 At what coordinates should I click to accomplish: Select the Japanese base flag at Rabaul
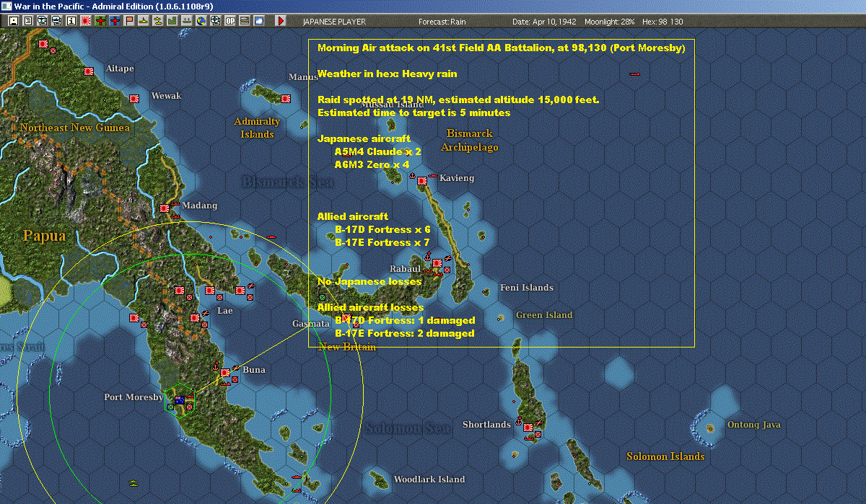[437, 265]
